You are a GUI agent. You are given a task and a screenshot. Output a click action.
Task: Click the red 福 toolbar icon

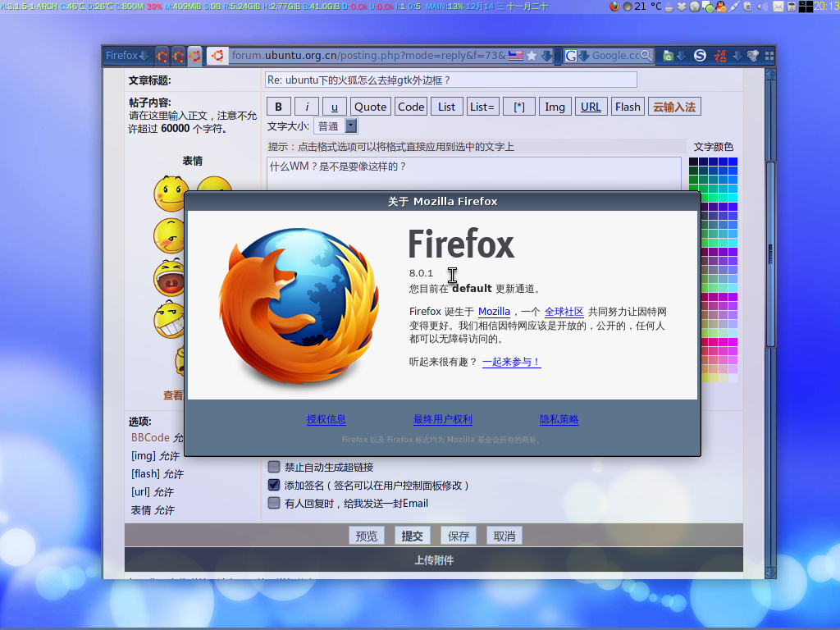click(x=720, y=56)
